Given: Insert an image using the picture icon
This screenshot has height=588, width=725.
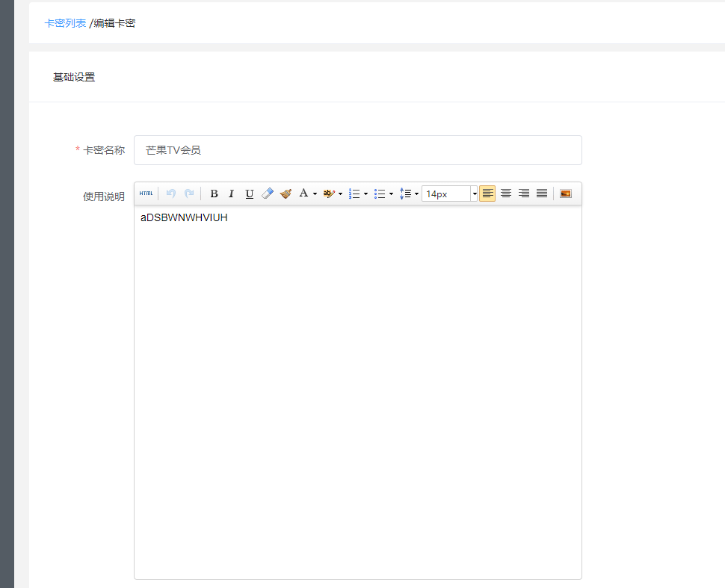Looking at the screenshot, I should point(566,194).
